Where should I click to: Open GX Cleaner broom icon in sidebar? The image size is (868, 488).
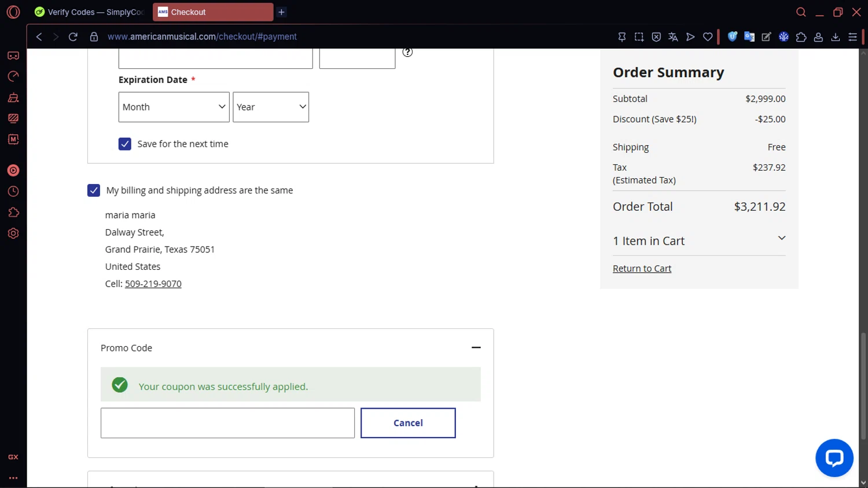coord(13,97)
